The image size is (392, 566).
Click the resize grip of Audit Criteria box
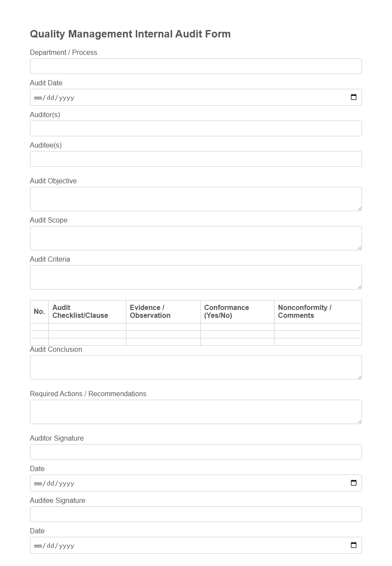click(360, 287)
